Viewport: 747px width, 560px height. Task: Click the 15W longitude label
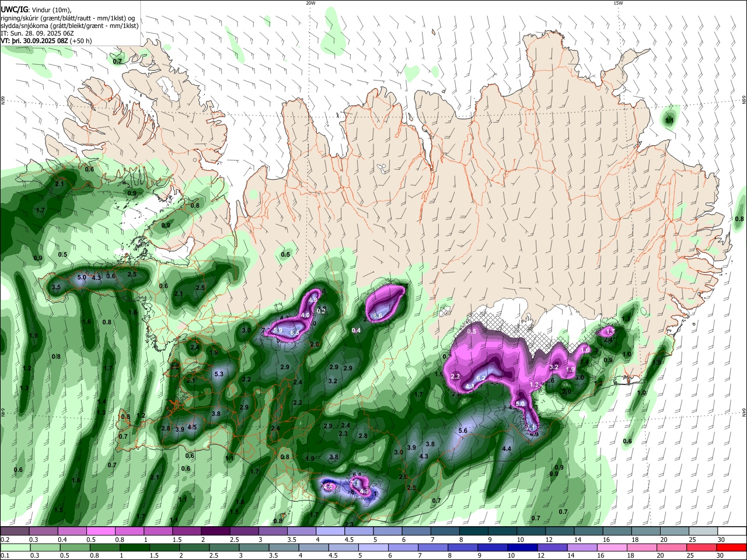pos(618,3)
